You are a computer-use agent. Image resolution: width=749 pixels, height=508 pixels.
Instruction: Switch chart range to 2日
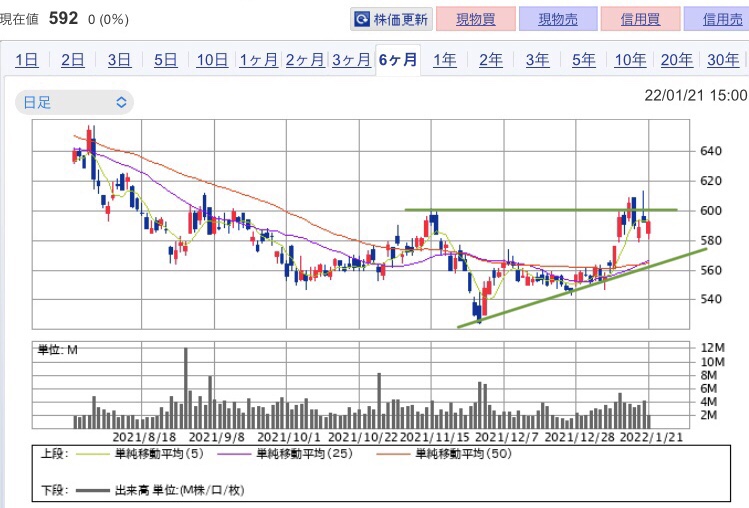(73, 60)
